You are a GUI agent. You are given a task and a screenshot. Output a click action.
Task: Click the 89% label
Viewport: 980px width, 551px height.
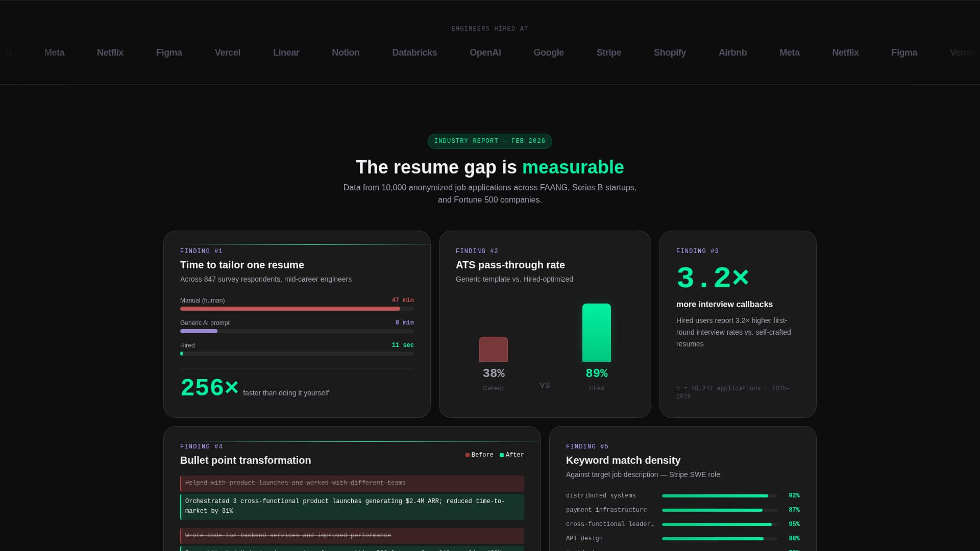pyautogui.click(x=596, y=373)
